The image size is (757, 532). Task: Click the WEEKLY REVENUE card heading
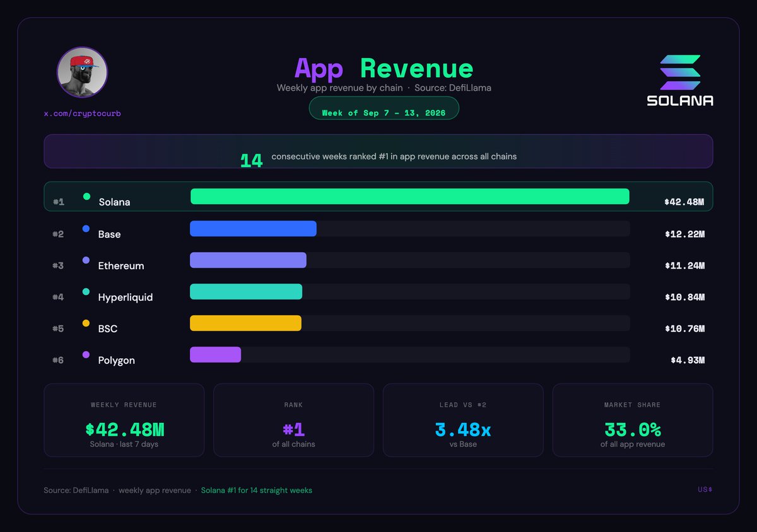pyautogui.click(x=124, y=405)
